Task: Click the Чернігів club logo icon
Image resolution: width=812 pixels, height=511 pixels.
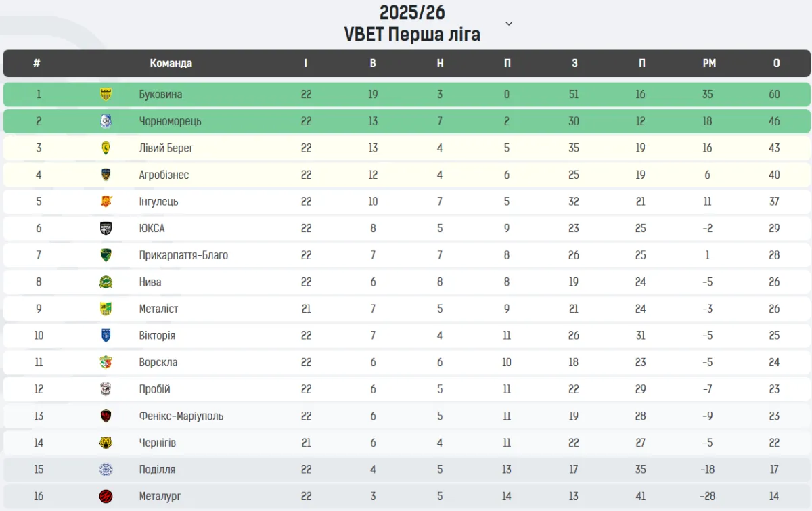Action: pyautogui.click(x=106, y=443)
